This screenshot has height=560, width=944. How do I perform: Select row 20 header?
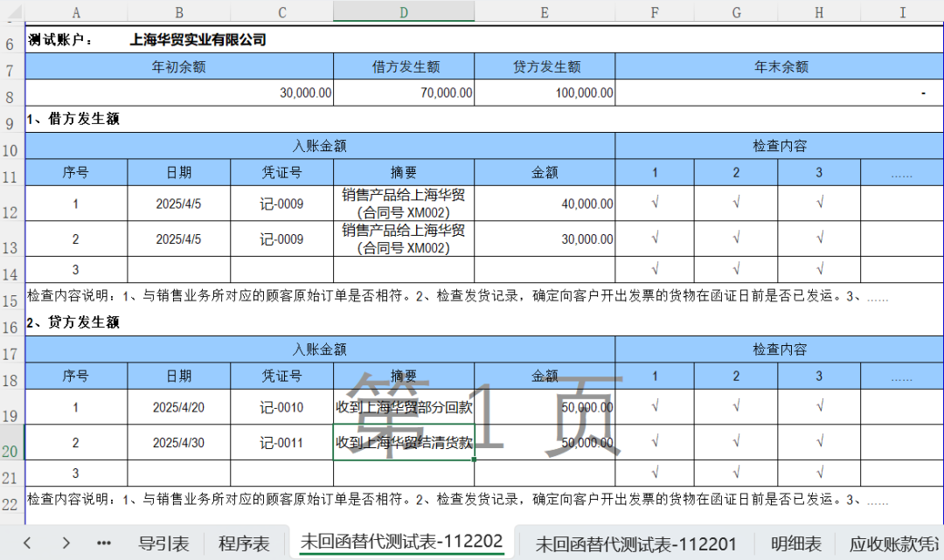(10, 443)
